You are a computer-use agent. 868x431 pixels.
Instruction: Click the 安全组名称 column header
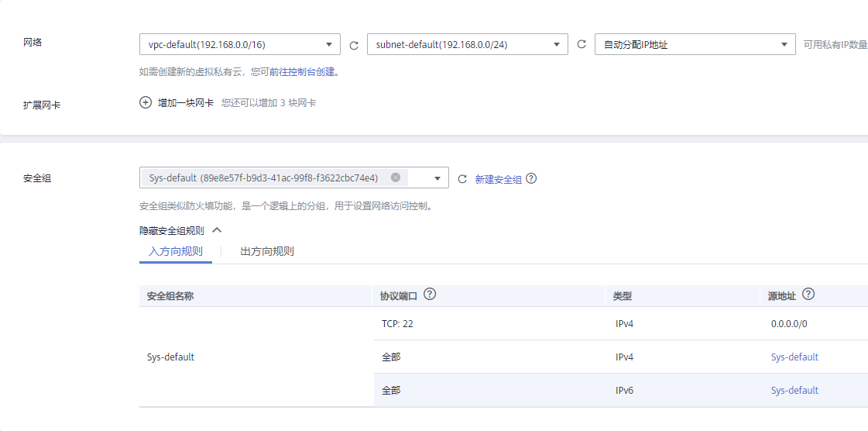170,296
